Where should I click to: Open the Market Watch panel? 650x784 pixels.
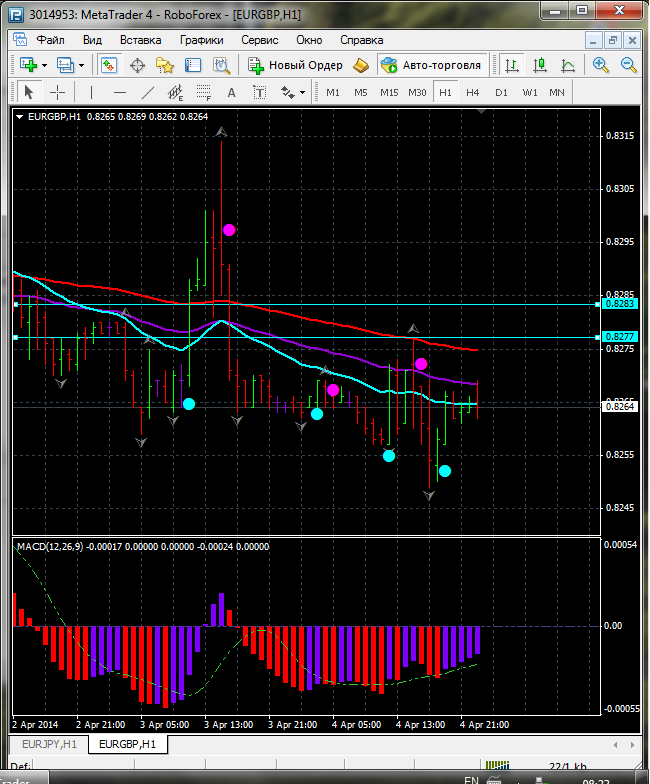coord(108,65)
